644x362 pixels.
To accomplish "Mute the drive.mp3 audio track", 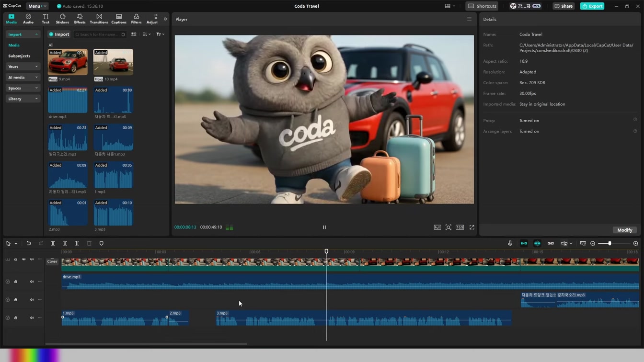I will (x=32, y=282).
